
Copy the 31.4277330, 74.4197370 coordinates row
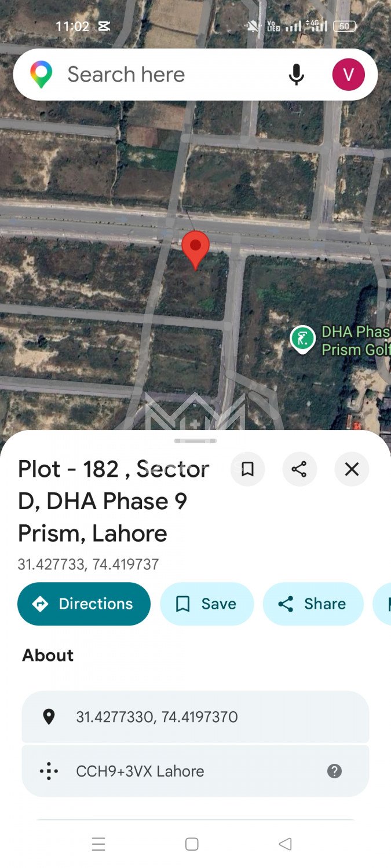(x=195, y=717)
